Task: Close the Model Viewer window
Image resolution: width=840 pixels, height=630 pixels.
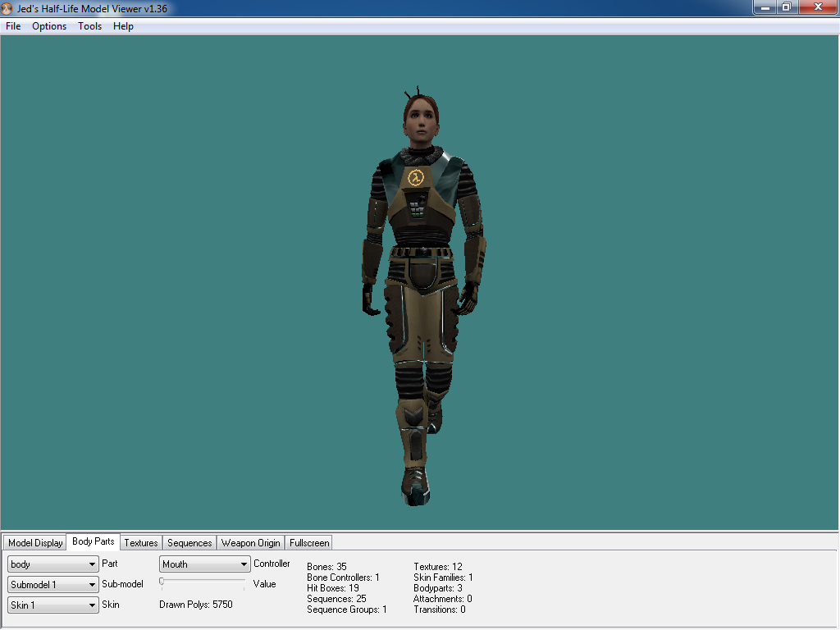Action: 818,7
